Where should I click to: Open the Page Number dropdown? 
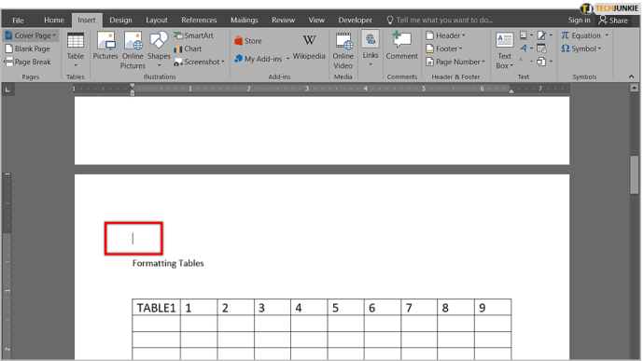(x=455, y=62)
